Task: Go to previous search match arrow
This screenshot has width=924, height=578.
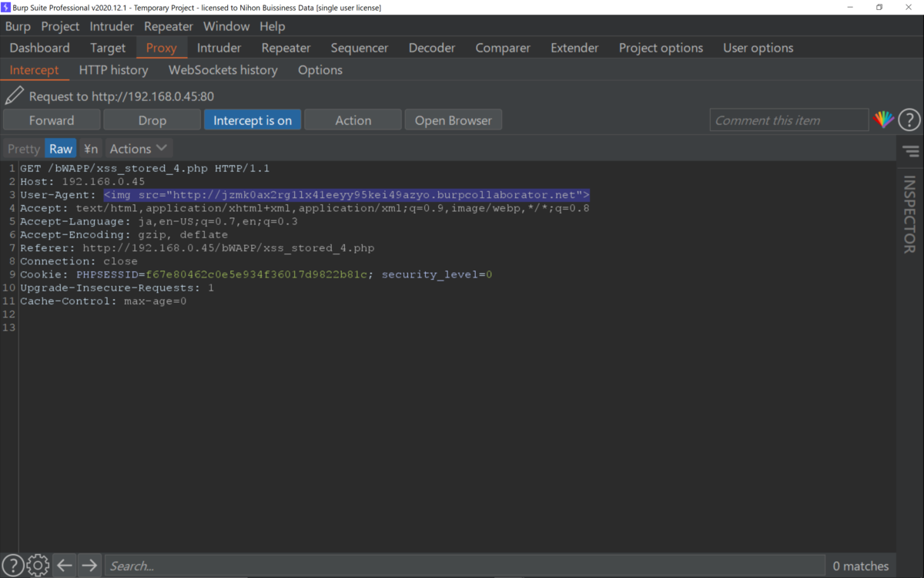Action: [65, 566]
